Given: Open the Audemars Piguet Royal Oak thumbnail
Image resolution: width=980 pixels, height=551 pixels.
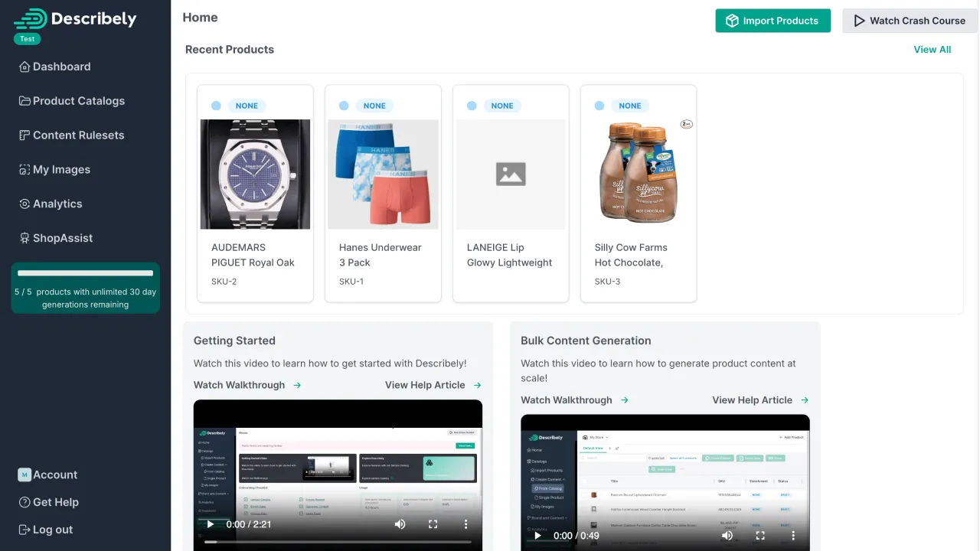Looking at the screenshot, I should (255, 174).
